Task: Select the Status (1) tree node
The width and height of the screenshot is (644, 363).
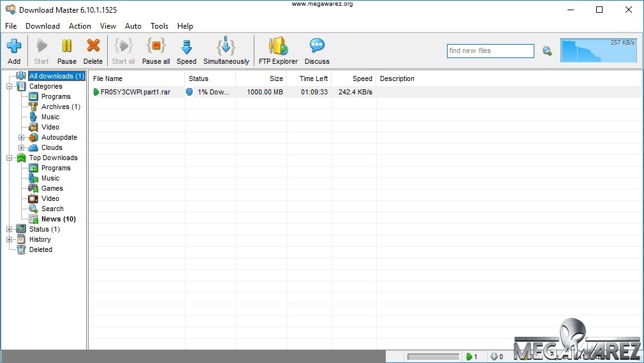Action: click(45, 230)
